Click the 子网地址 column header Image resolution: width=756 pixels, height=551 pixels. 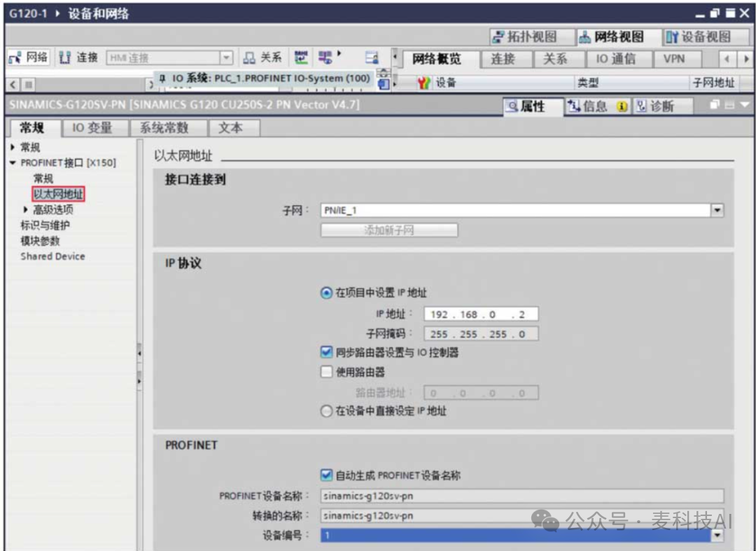713,83
